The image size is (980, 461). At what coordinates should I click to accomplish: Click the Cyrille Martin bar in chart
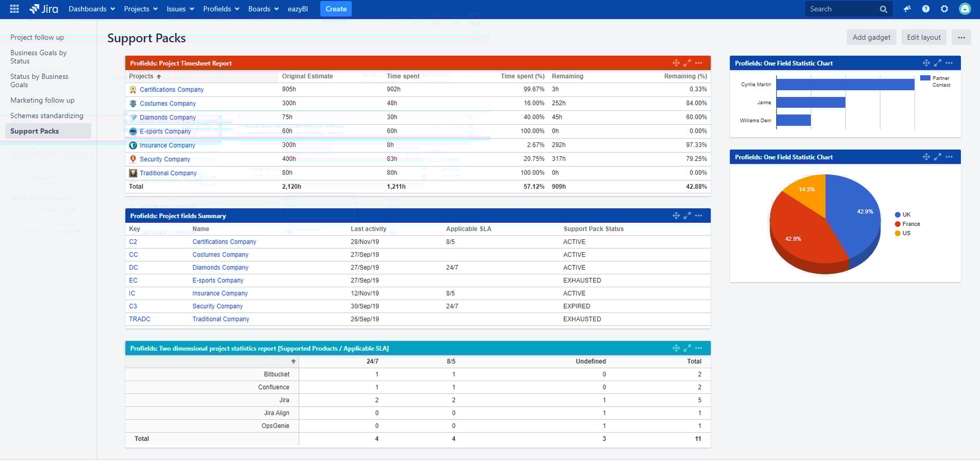[x=845, y=84]
